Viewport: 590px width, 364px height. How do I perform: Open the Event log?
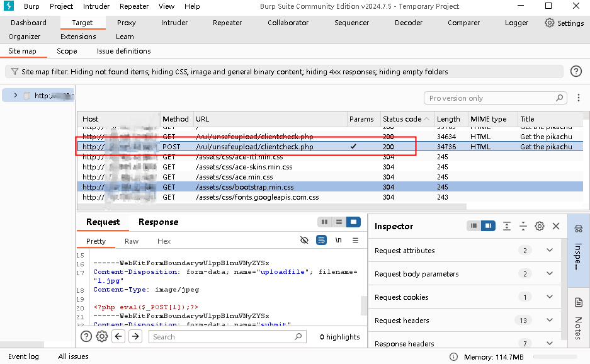(23, 356)
